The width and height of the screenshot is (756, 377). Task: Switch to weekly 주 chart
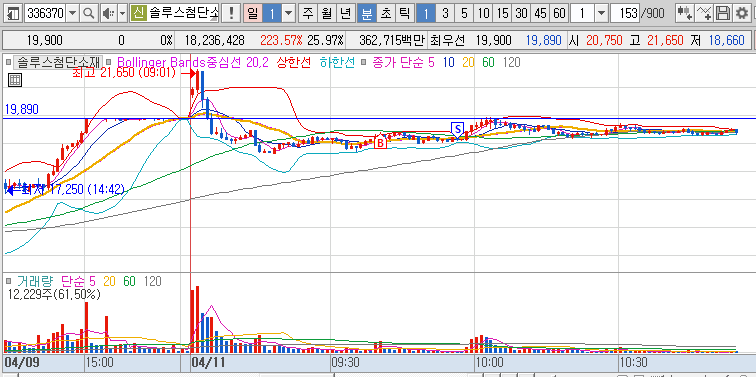[x=307, y=13]
